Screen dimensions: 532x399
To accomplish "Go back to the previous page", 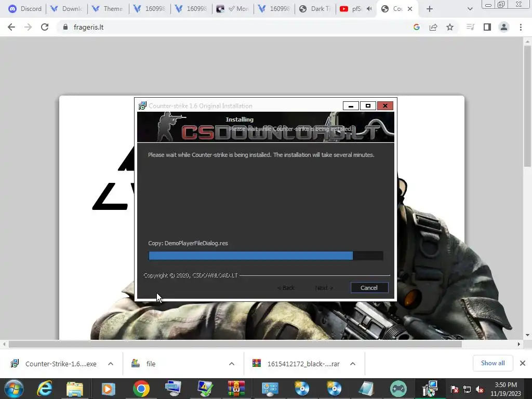I will tap(11, 27).
